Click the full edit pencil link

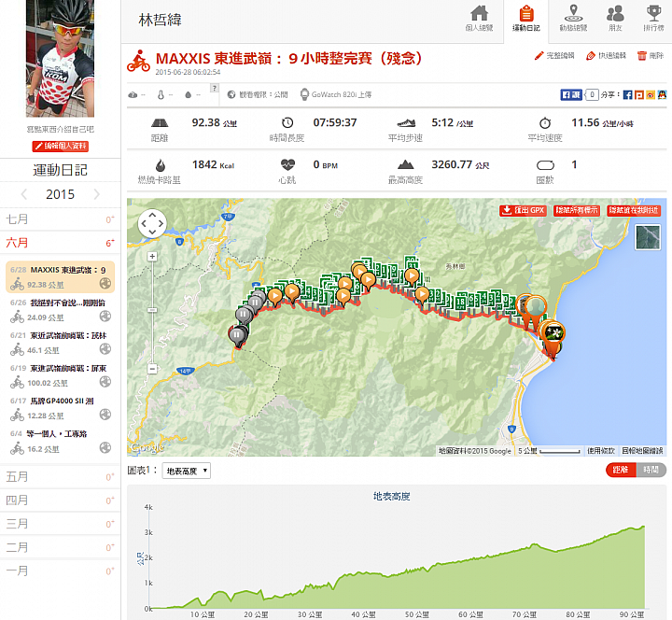click(x=554, y=56)
